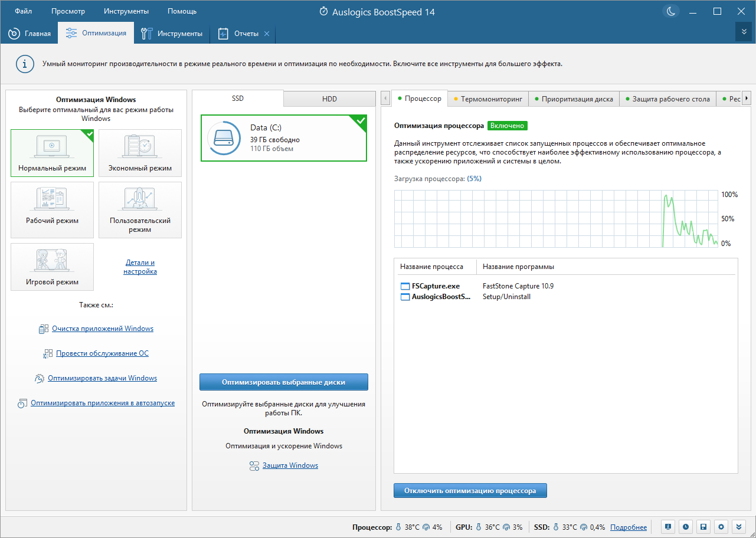The width and height of the screenshot is (756, 538).
Task: Sort by Название процесса column header
Action: coord(436,267)
